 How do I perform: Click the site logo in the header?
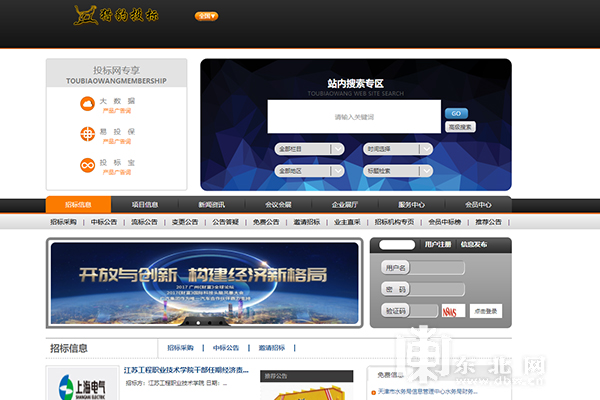pos(116,15)
